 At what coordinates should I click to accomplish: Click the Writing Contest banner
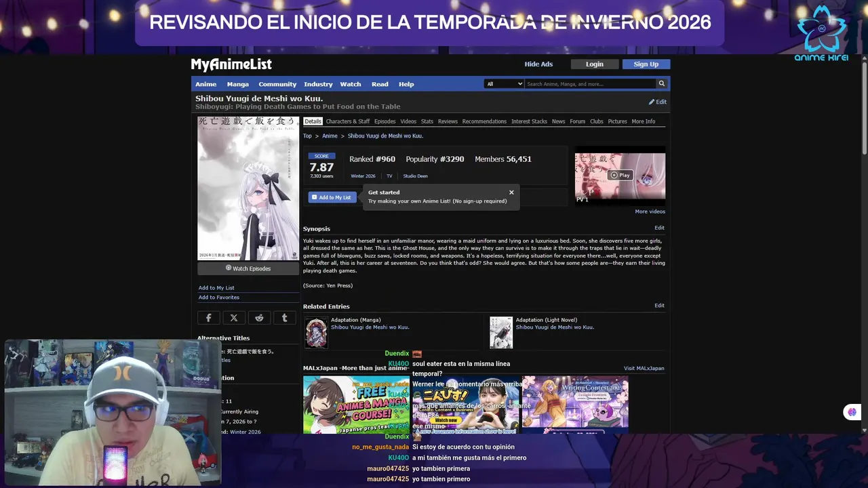575,405
